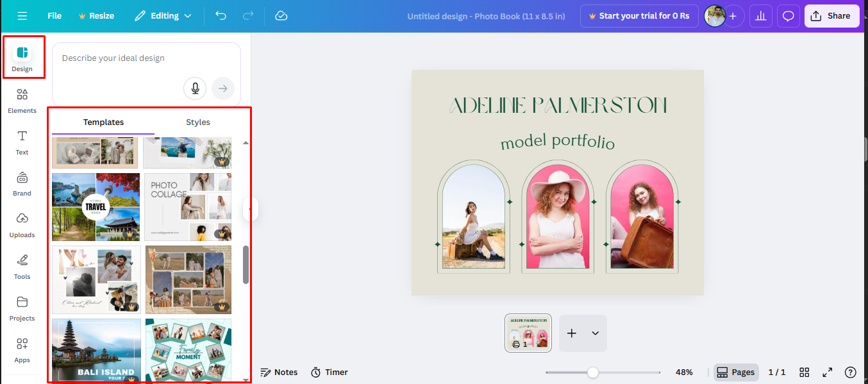Viewport: 868px width, 384px height.
Task: Open the hamburger menu
Action: [21, 15]
